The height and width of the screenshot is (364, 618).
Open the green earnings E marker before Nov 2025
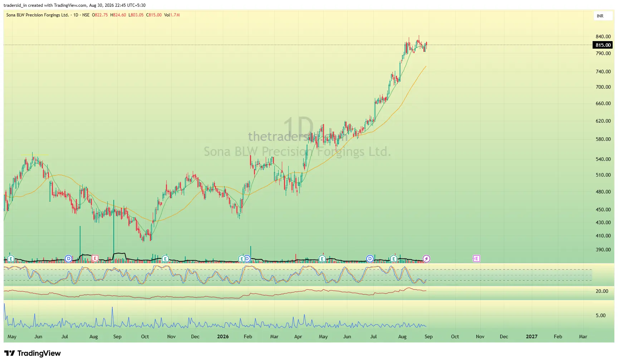tap(165, 259)
